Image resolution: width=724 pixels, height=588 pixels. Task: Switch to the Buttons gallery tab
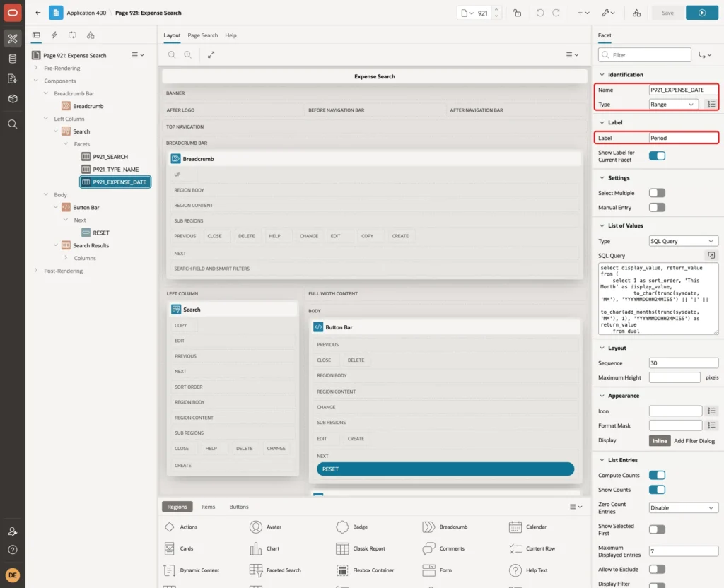pyautogui.click(x=239, y=507)
